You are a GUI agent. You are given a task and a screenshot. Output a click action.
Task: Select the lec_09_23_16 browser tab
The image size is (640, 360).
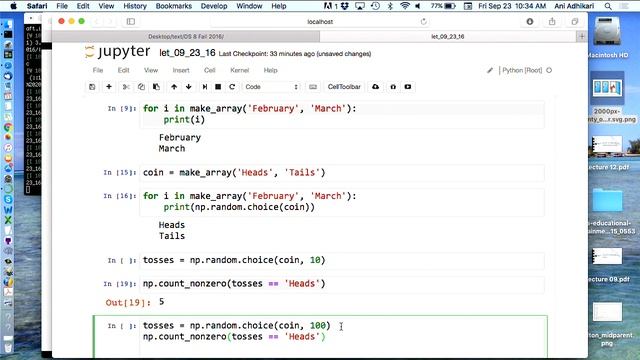448,36
